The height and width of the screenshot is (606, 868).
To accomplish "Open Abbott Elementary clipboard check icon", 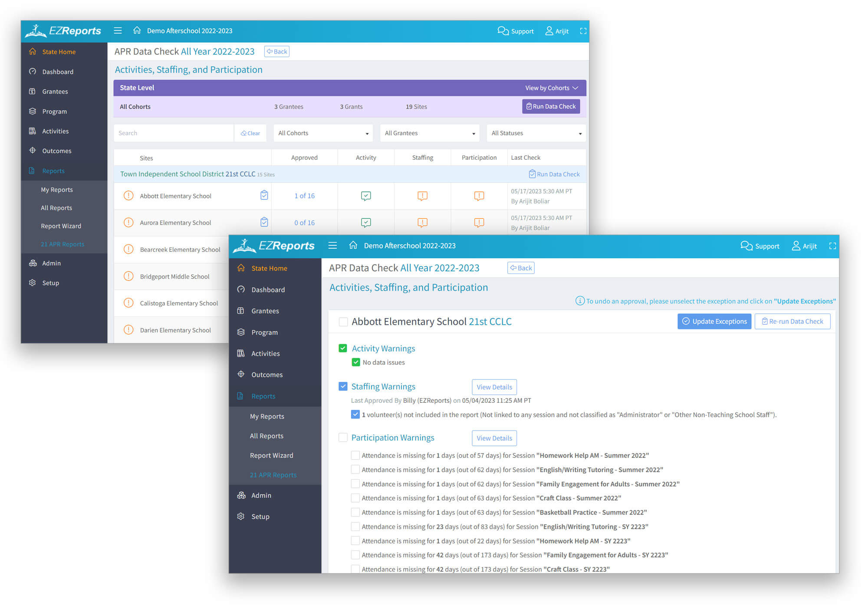I will [x=264, y=196].
